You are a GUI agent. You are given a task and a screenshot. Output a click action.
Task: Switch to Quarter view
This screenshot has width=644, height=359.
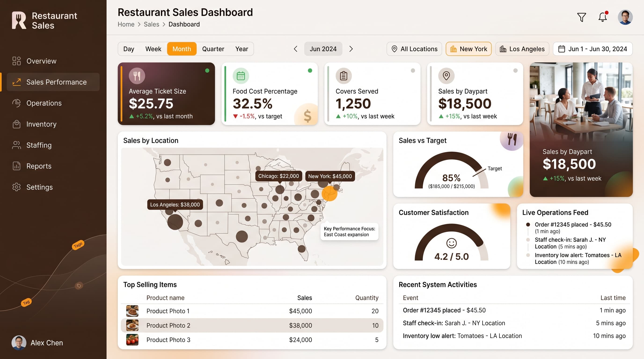[213, 49]
